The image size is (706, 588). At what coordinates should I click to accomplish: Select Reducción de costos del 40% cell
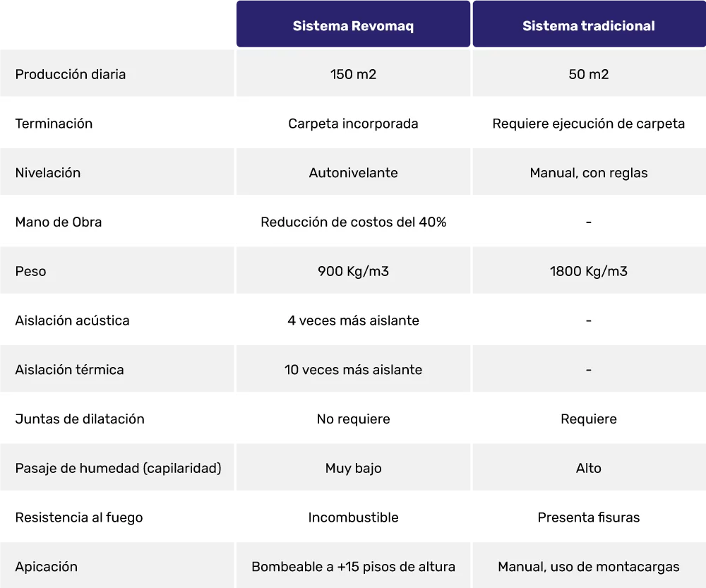click(354, 221)
